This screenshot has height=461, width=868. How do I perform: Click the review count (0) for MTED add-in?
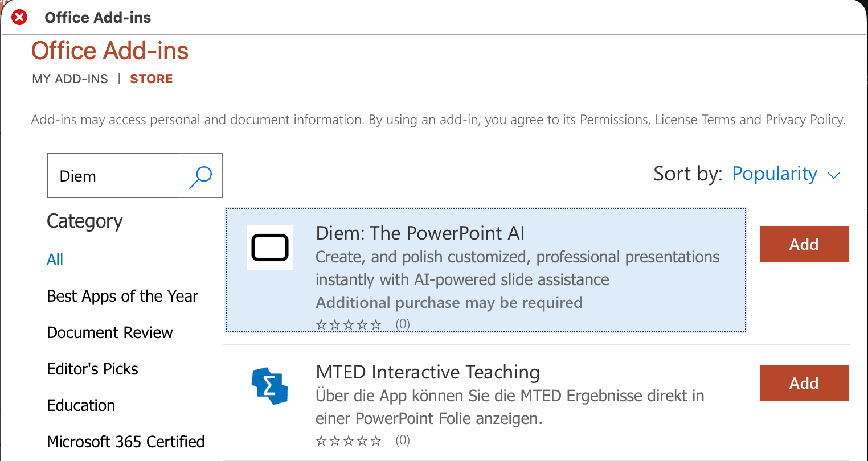tap(403, 440)
